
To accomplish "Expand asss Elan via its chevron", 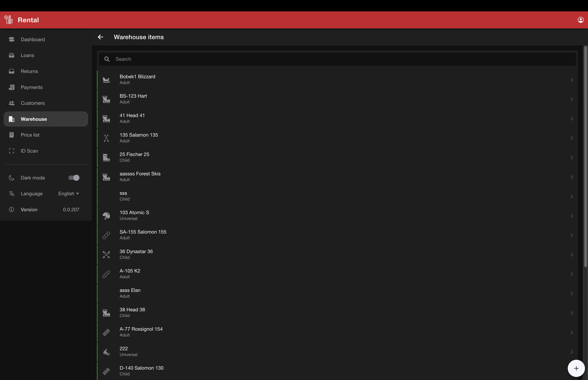I will [x=572, y=294].
